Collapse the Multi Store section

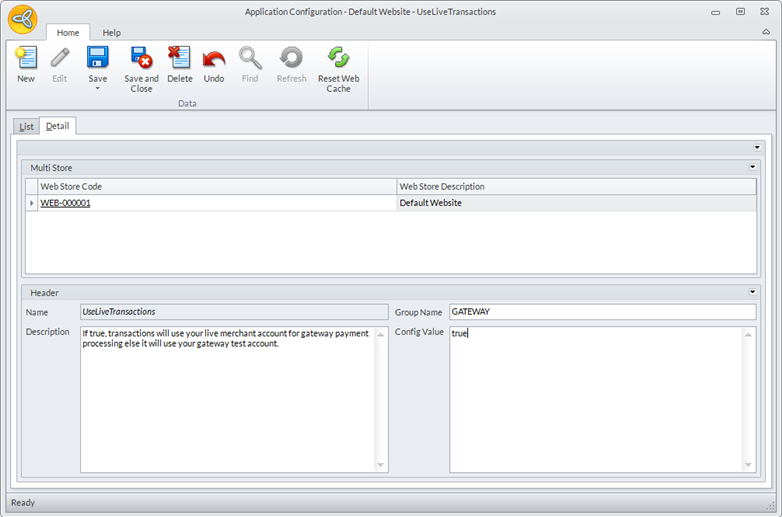pos(752,167)
